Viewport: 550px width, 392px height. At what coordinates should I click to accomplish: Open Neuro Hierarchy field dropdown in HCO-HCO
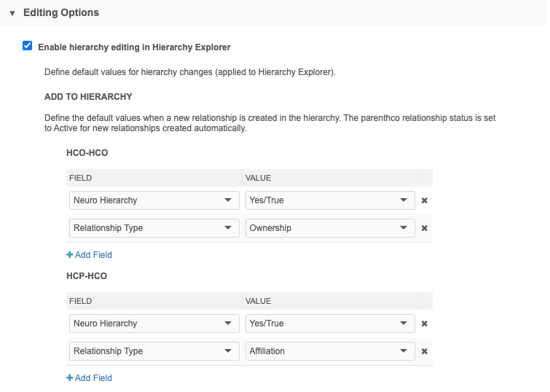[154, 200]
